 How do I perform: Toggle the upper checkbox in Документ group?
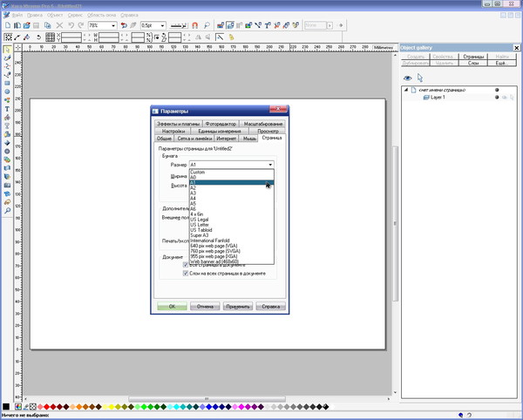186,265
